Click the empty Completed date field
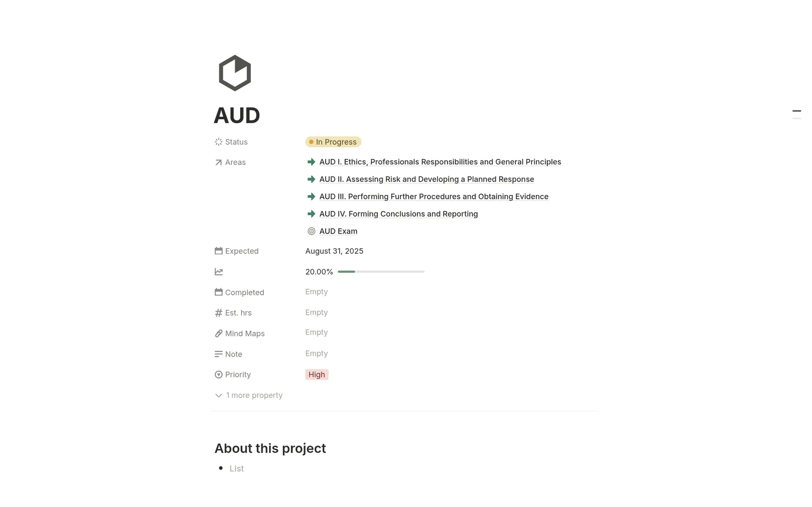The height and width of the screenshot is (507, 812). 317,292
